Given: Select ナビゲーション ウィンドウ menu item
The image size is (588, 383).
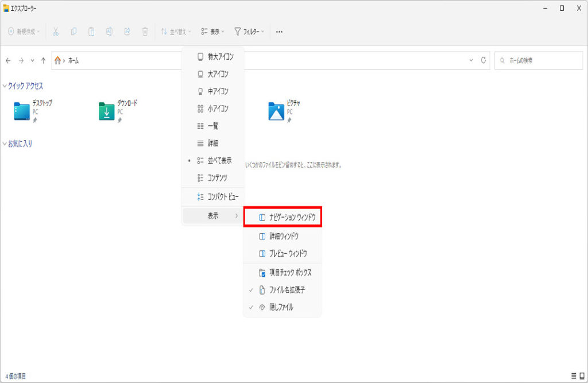Looking at the screenshot, I should tap(283, 218).
